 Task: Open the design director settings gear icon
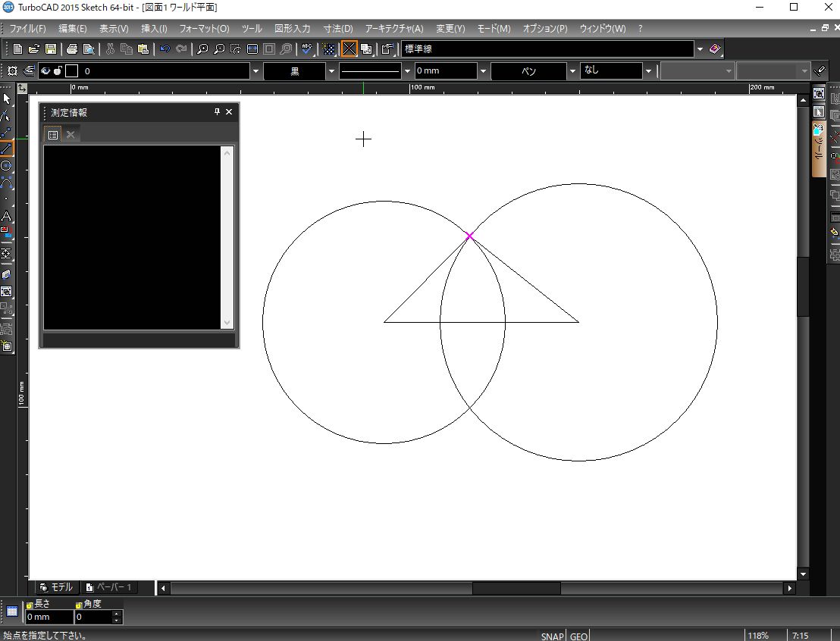tap(12, 70)
